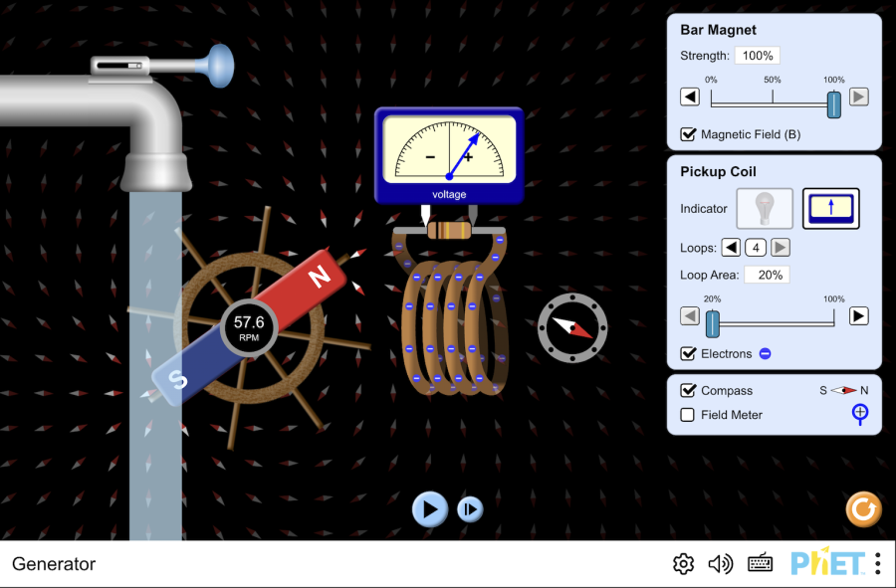Reset the simulation with orange button
The height and width of the screenshot is (588, 896).
point(863,509)
